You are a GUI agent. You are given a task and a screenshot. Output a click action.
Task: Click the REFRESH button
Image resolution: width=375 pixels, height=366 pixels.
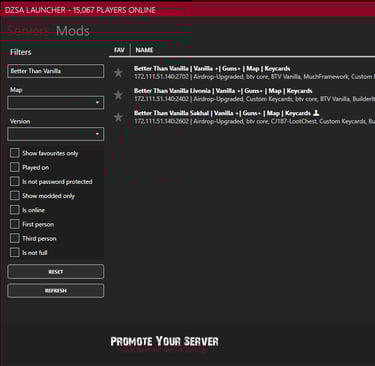coord(56,291)
